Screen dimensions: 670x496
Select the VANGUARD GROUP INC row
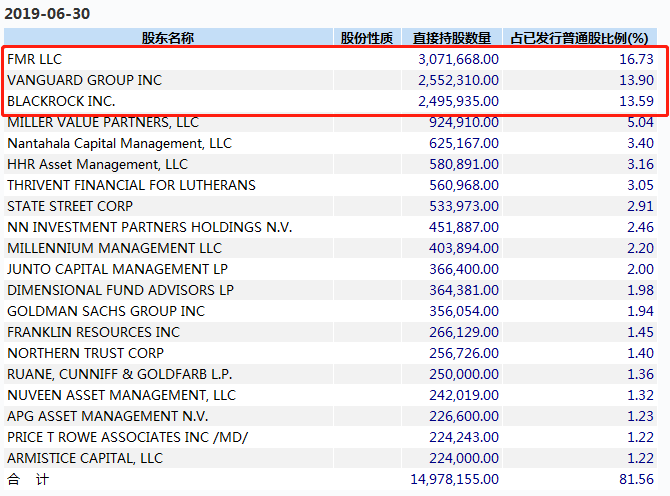tap(84, 80)
